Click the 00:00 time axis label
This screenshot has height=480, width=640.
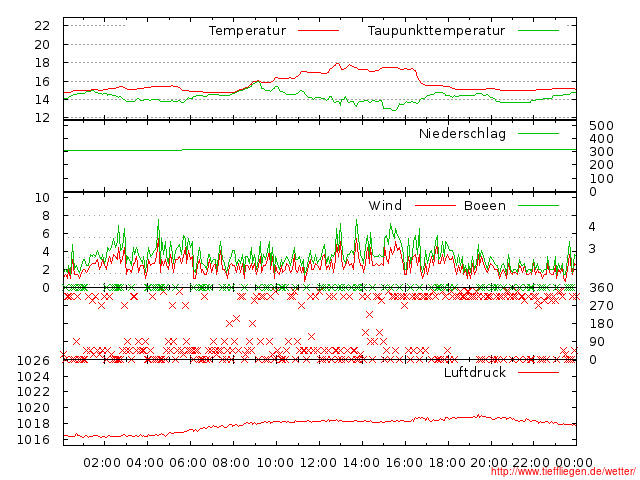point(574,463)
